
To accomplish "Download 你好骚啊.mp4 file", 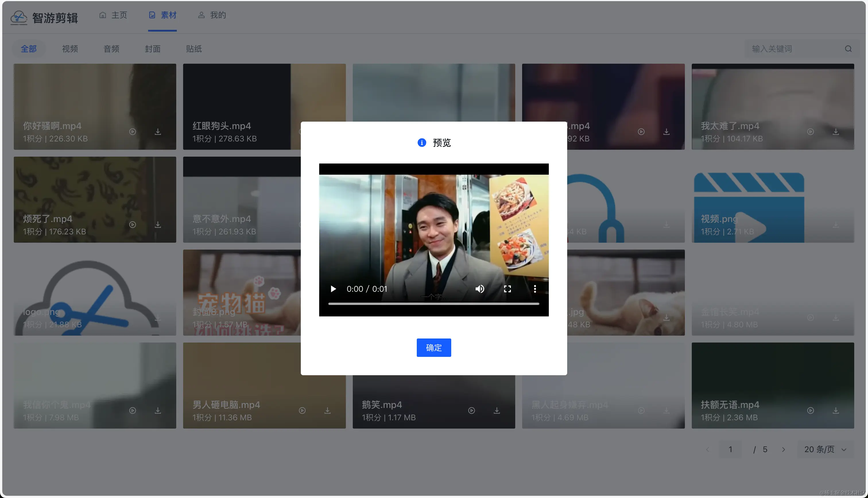I will 158,132.
